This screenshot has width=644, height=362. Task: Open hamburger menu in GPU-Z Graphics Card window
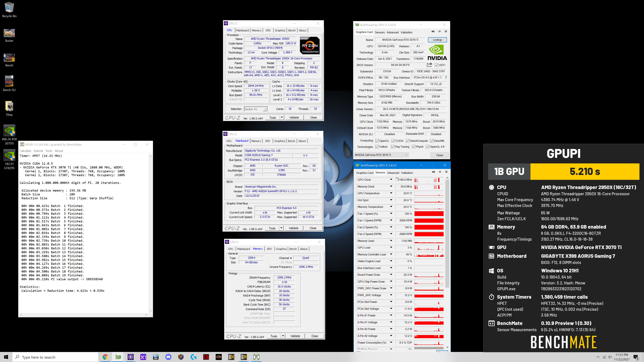446,32
